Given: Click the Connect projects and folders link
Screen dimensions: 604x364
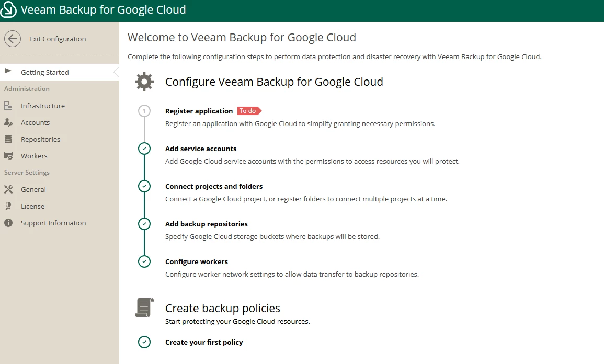Looking at the screenshot, I should pos(214,186).
